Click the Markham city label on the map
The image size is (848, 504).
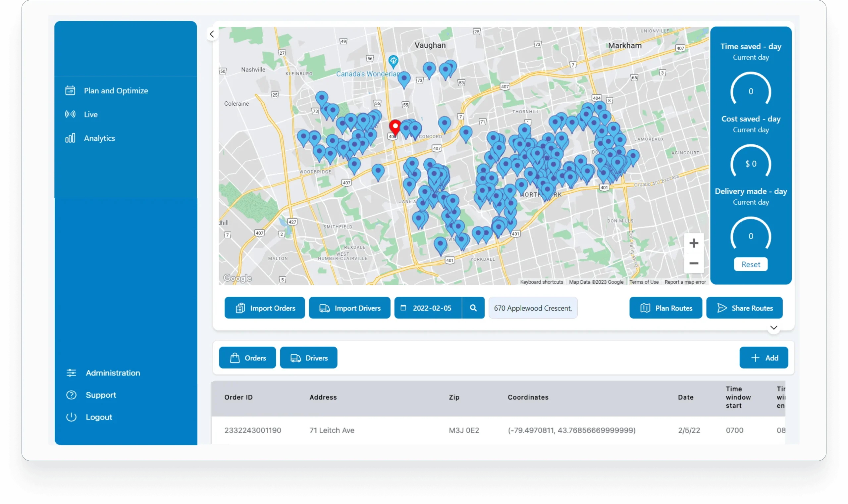(x=624, y=45)
